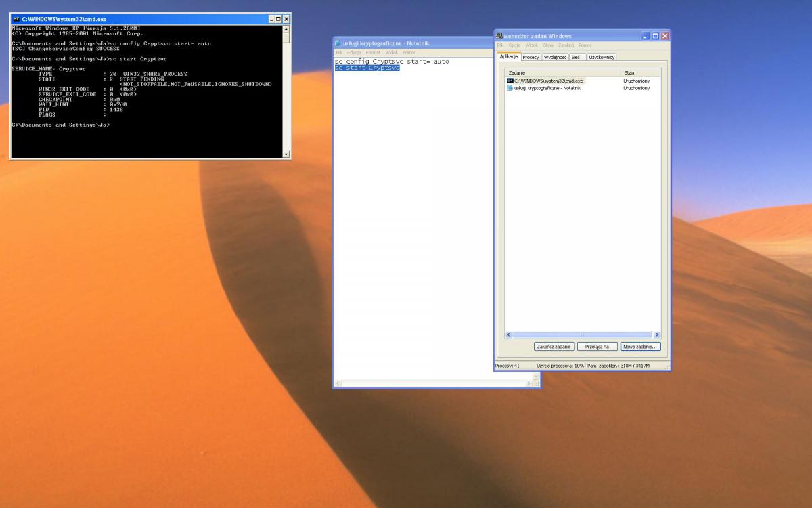
Task: Click the task list horizontal scrollbar right arrow
Action: pos(656,335)
